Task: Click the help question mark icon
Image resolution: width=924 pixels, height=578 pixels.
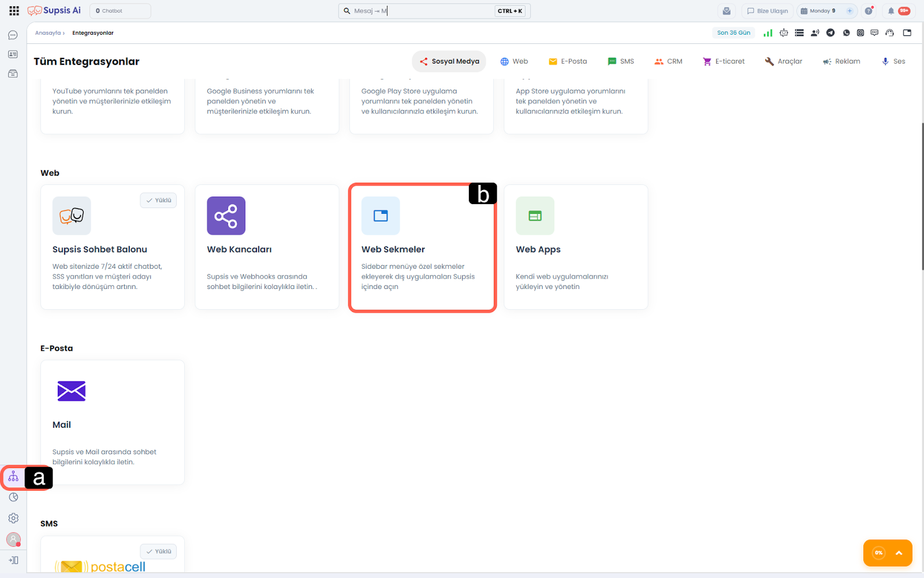Action: (x=869, y=11)
